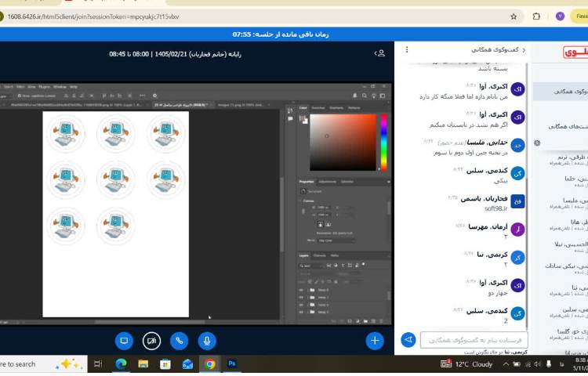Switch to the Gradients tab in Photoshop
This screenshot has height=376, width=588.
[336, 108]
